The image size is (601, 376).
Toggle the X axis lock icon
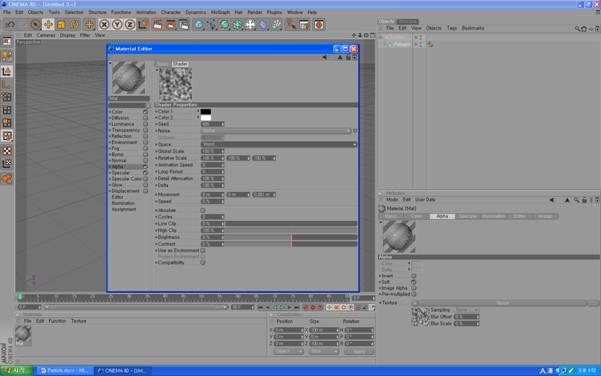(x=104, y=25)
